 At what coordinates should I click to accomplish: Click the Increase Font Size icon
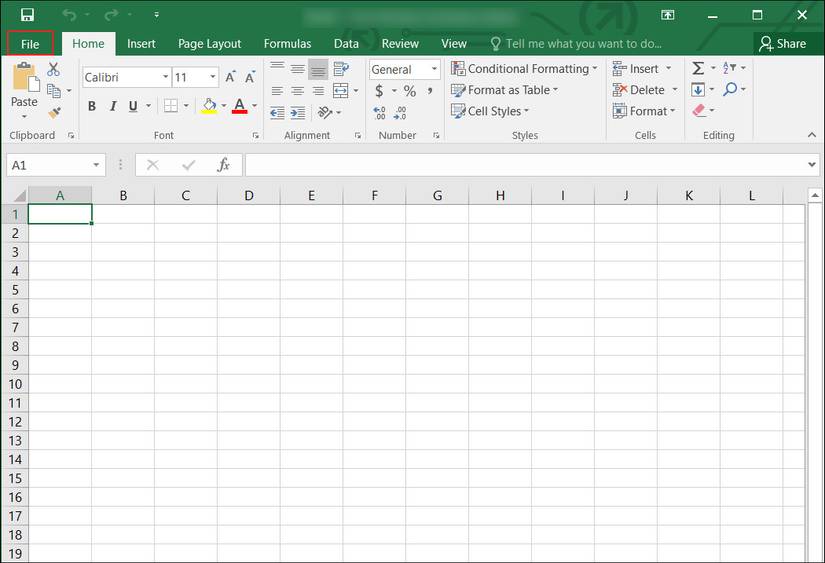(230, 77)
